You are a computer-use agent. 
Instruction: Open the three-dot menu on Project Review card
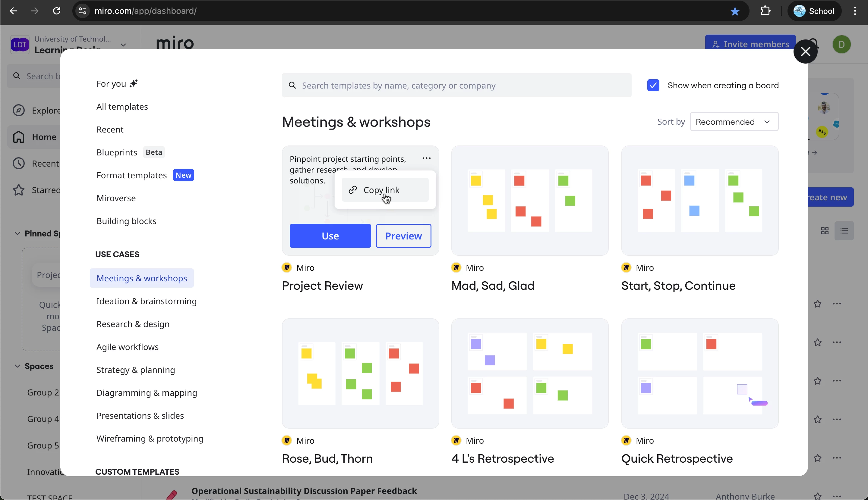[426, 158]
